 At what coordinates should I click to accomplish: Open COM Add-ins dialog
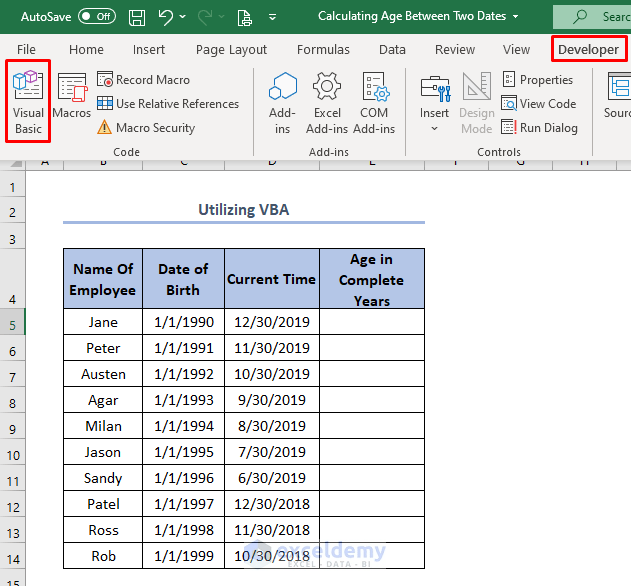click(x=374, y=103)
